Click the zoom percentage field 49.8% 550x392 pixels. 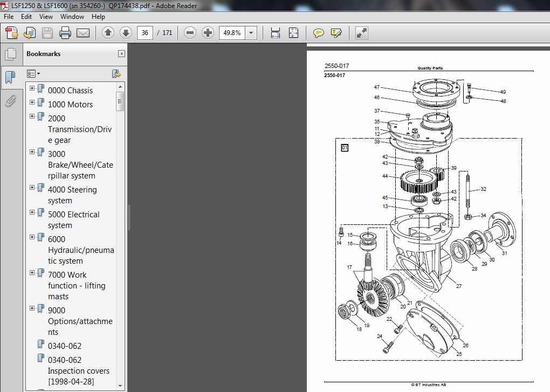tap(232, 33)
